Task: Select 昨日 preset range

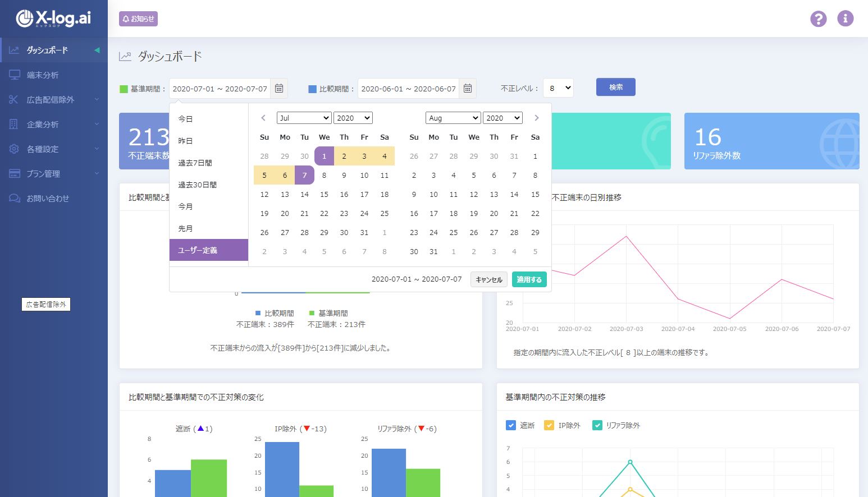Action: (x=209, y=141)
